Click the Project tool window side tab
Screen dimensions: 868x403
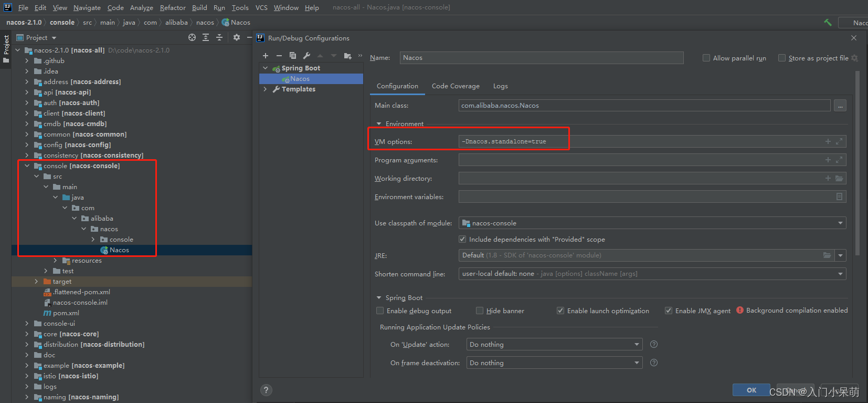pyautogui.click(x=6, y=48)
